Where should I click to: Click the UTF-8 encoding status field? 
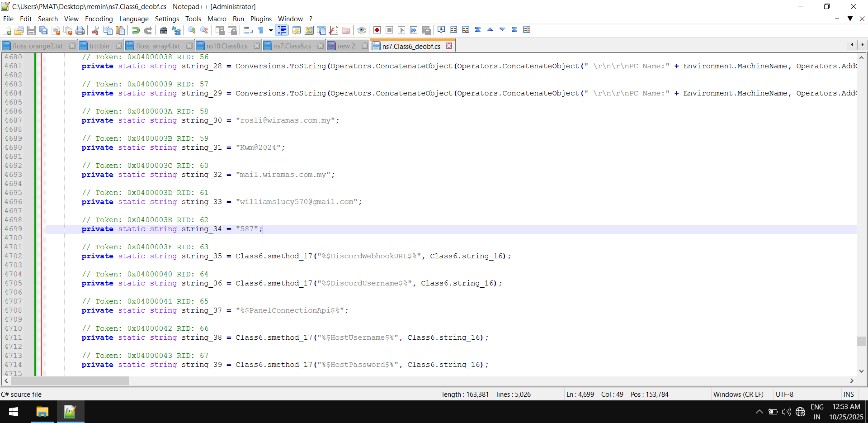784,394
